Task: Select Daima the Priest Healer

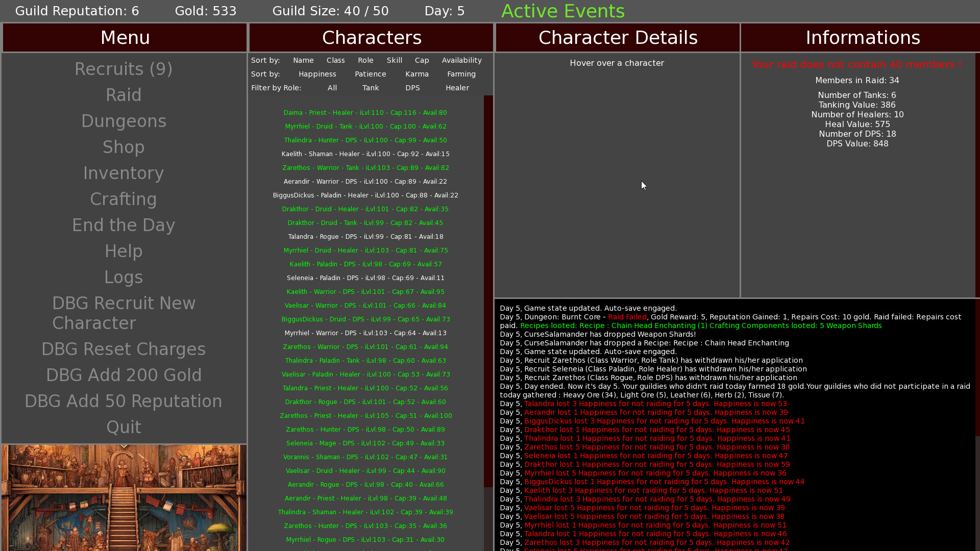Action: [x=365, y=112]
